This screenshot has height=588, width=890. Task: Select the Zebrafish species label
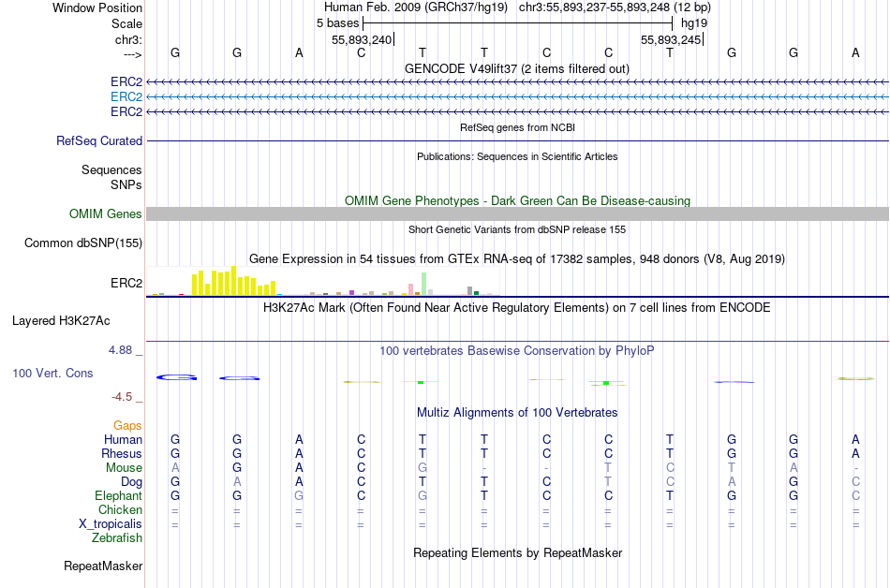(117, 537)
